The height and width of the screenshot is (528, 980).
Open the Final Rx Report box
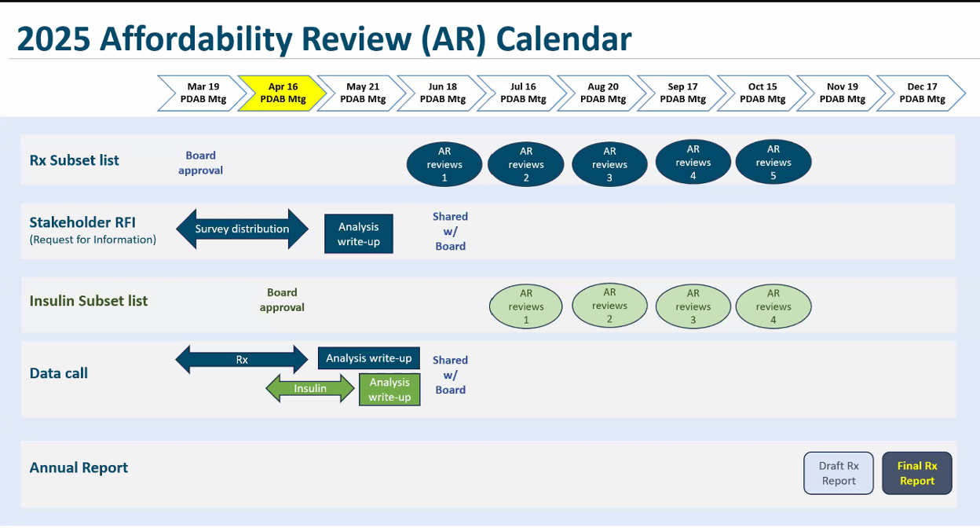917,473
